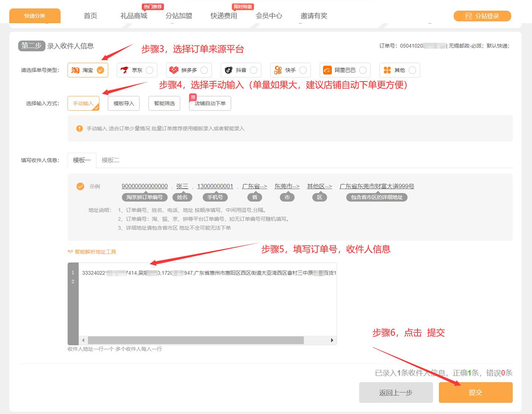Viewport: 532px width, 414px height.
Task: Click the Pinduoduo (拼多多) heart icon
Action: 173,70
